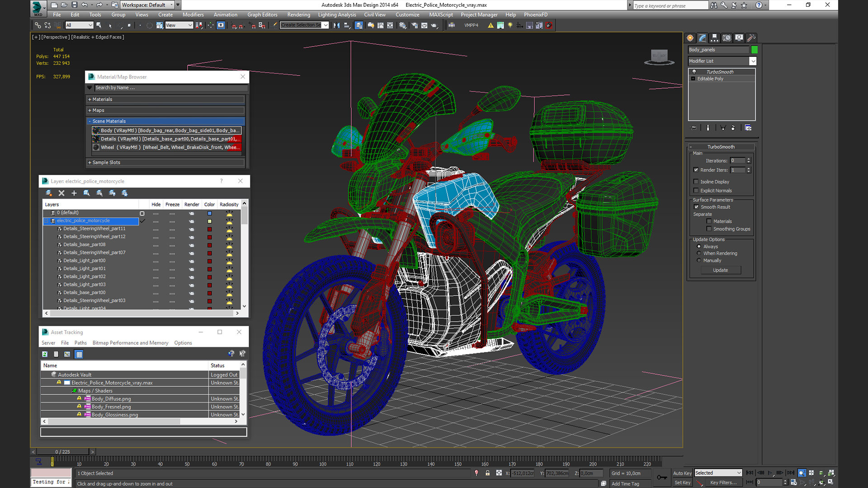This screenshot has width=868, height=488.
Task: Open the Display command panel tab
Action: pos(739,38)
